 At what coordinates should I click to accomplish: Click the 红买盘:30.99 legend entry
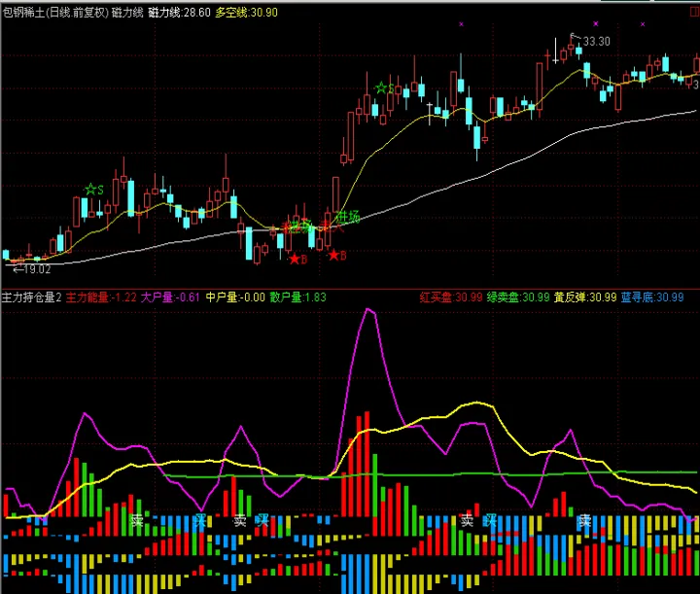(451, 297)
